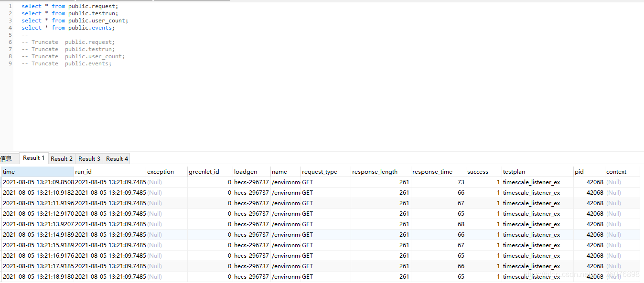
Task: Click the greenlet_id column header
Action: tap(210, 172)
